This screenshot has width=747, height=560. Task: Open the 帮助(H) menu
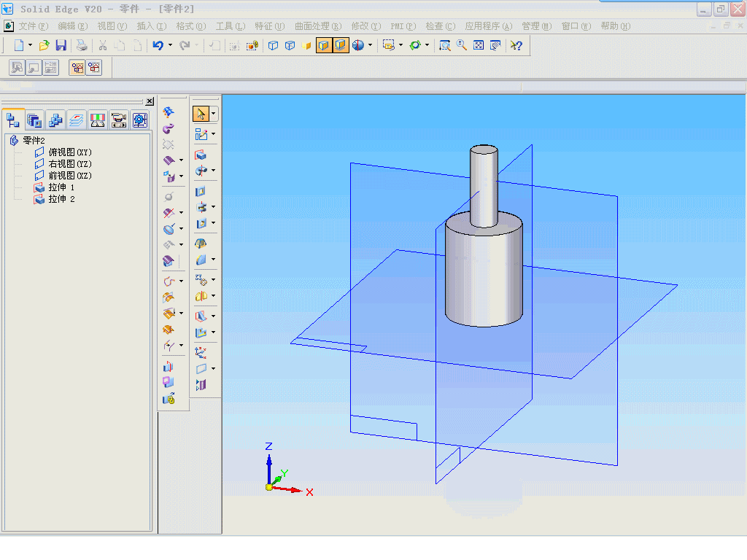point(616,26)
